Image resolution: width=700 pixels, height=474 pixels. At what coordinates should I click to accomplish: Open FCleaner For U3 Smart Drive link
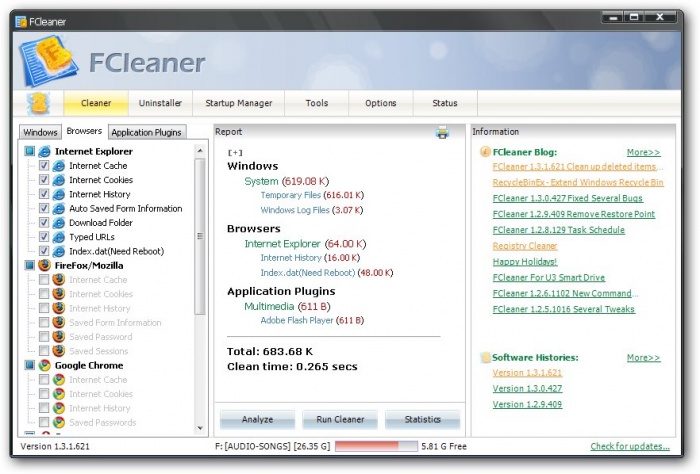549,278
